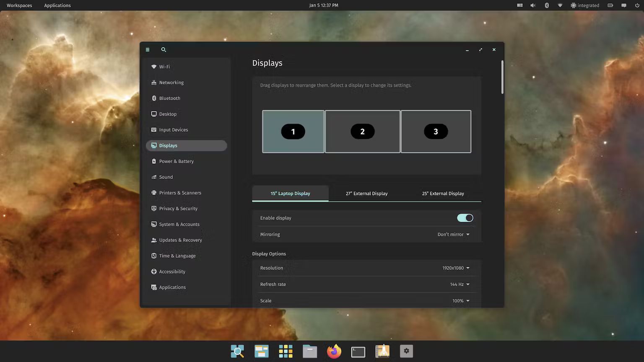Change the Refresh rate via its 144 Hz dropdown

459,284
